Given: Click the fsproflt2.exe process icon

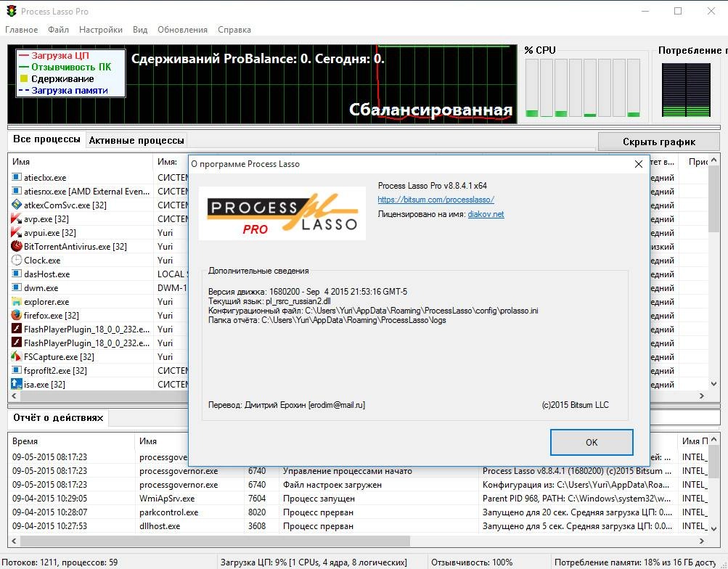Looking at the screenshot, I should click(x=16, y=370).
